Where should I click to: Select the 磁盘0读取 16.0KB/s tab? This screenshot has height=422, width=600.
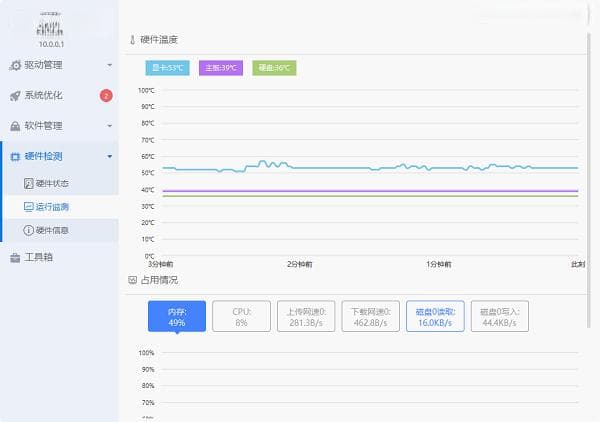point(435,316)
